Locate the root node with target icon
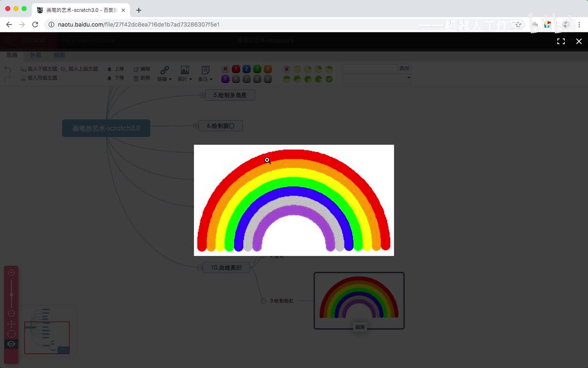This screenshot has width=588, height=368. (11, 334)
